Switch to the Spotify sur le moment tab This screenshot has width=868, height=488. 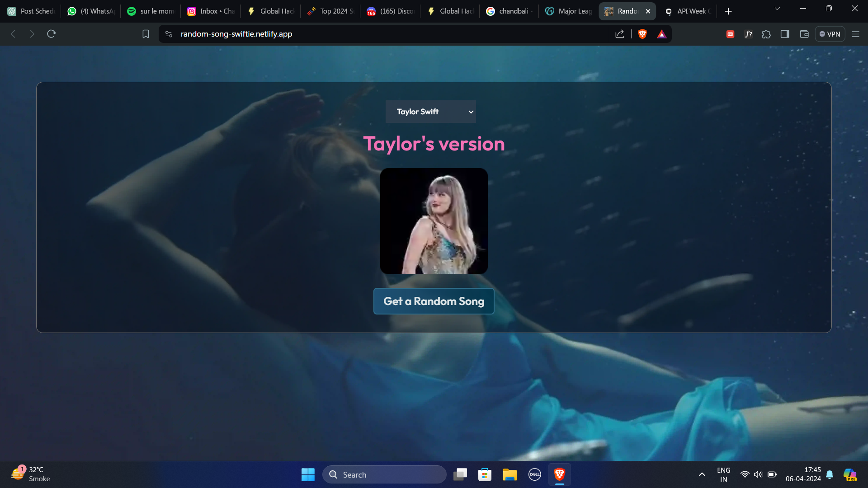pos(151,11)
